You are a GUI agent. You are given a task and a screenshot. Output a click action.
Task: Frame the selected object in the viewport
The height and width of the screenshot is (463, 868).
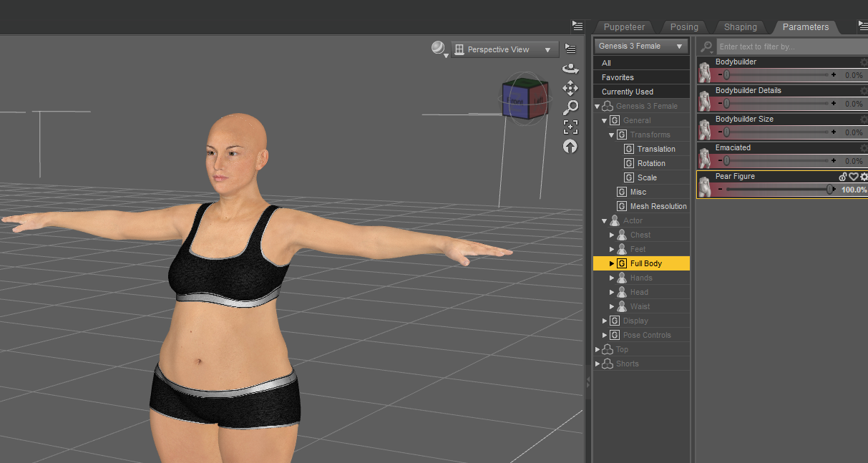click(570, 127)
